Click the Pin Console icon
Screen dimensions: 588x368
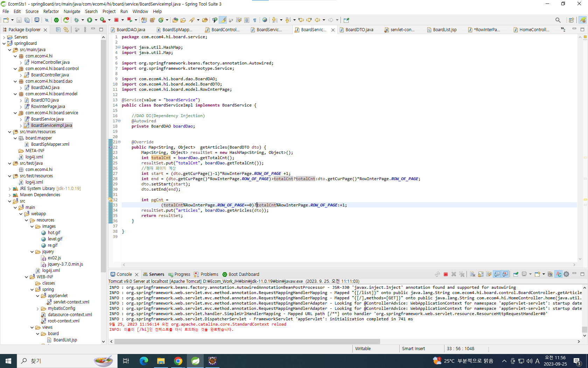tap(516, 274)
